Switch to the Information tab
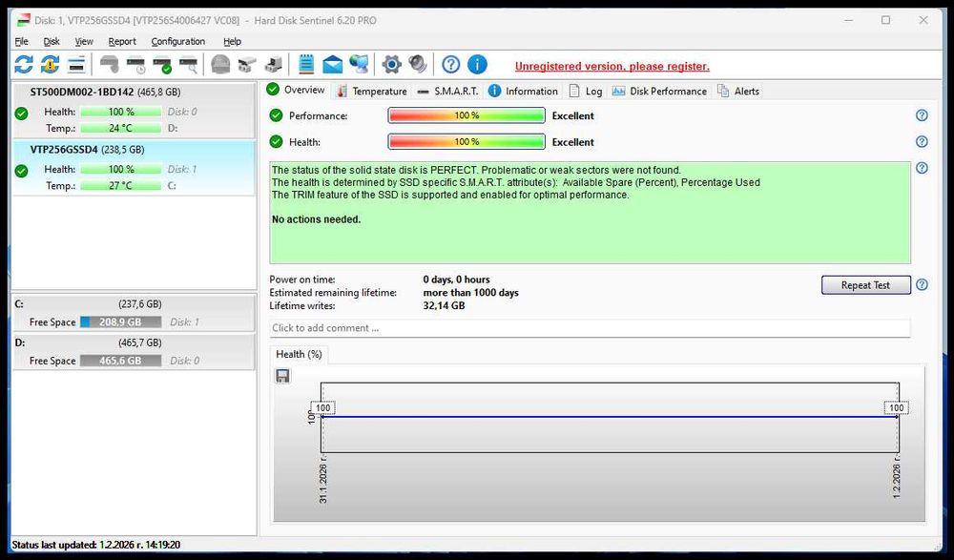954x560 pixels. (x=523, y=91)
